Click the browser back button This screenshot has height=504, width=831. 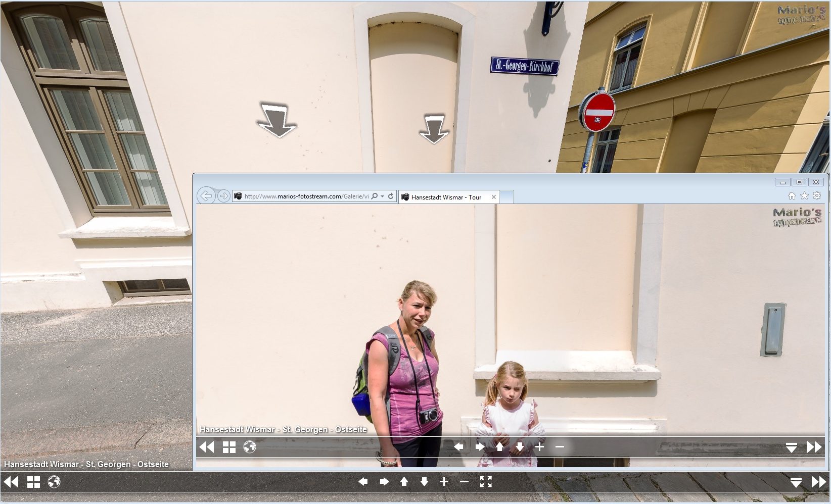[206, 196]
